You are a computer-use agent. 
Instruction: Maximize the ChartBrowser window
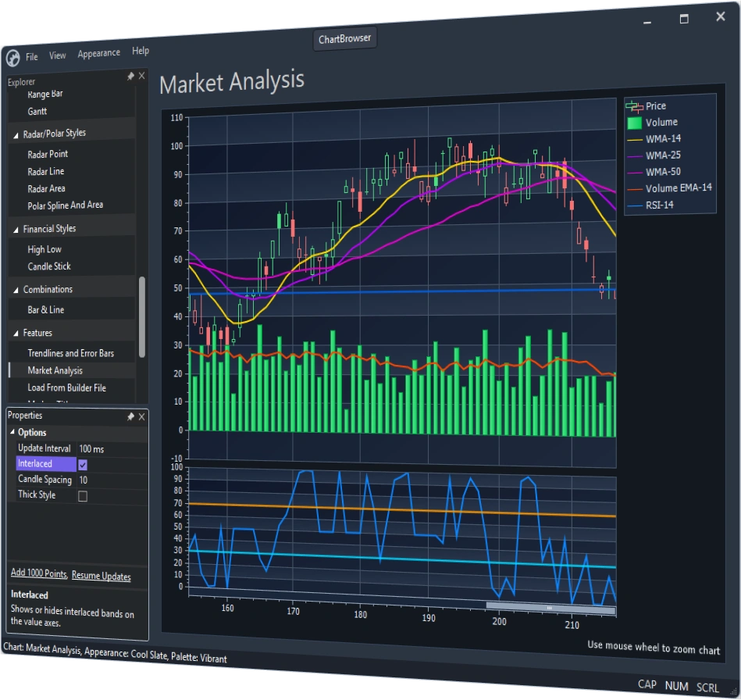(684, 19)
